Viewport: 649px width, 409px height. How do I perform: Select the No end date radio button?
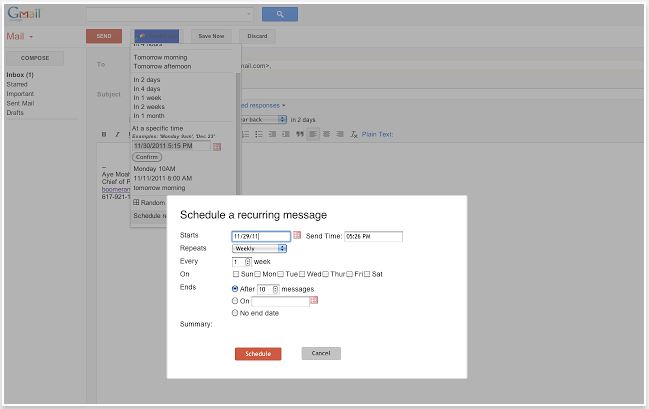[235, 312]
